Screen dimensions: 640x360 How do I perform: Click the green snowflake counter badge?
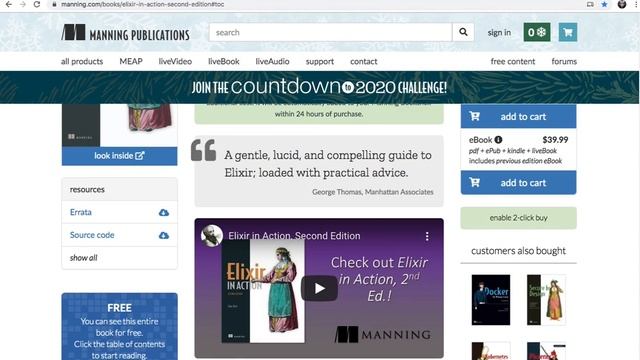coord(537,32)
